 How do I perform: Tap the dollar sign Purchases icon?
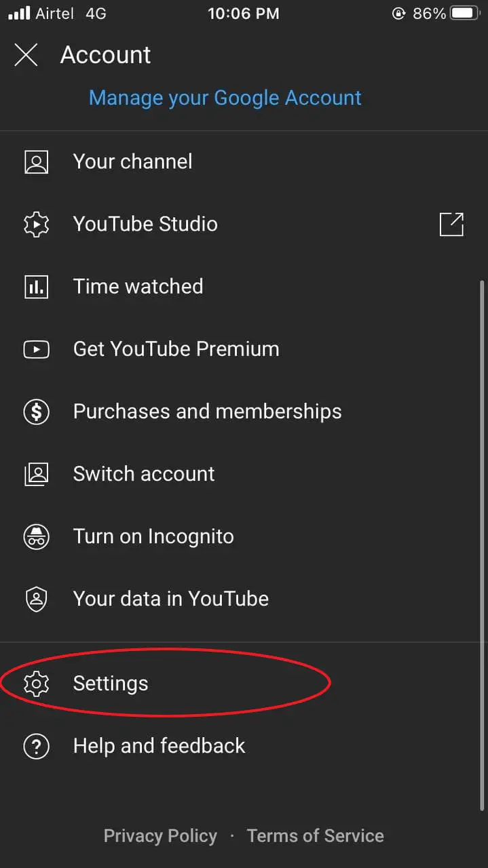pyautogui.click(x=36, y=412)
